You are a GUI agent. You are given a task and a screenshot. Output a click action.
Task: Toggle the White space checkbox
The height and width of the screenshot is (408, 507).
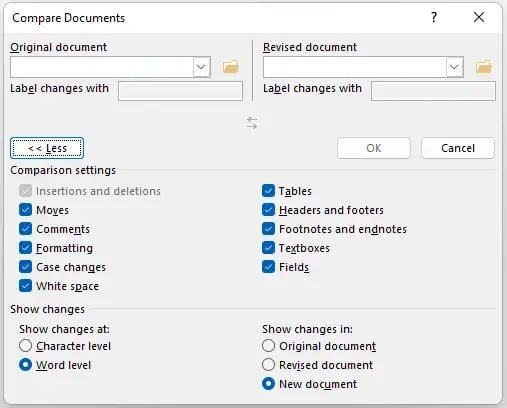point(25,286)
